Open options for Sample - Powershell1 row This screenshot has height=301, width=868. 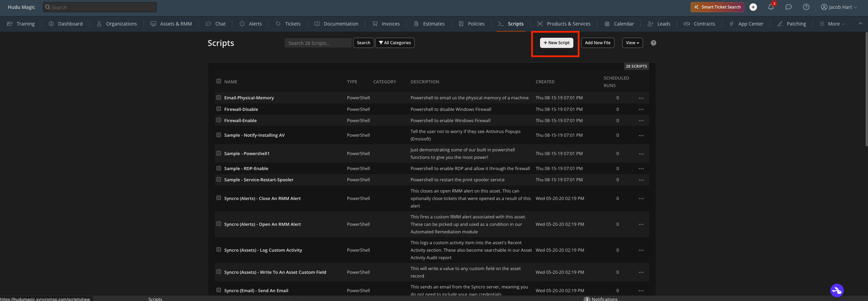(641, 154)
